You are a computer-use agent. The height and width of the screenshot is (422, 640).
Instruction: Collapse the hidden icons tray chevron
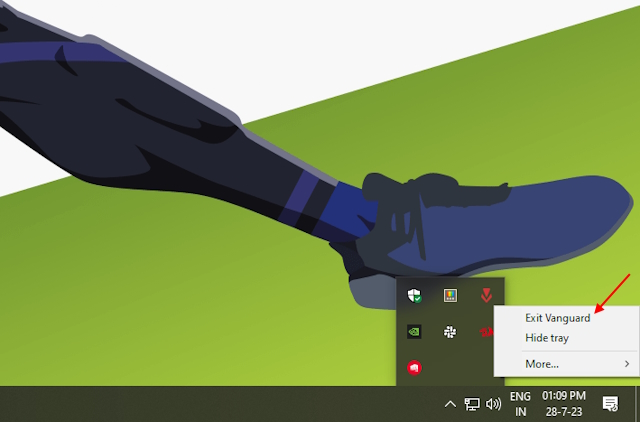pos(450,404)
